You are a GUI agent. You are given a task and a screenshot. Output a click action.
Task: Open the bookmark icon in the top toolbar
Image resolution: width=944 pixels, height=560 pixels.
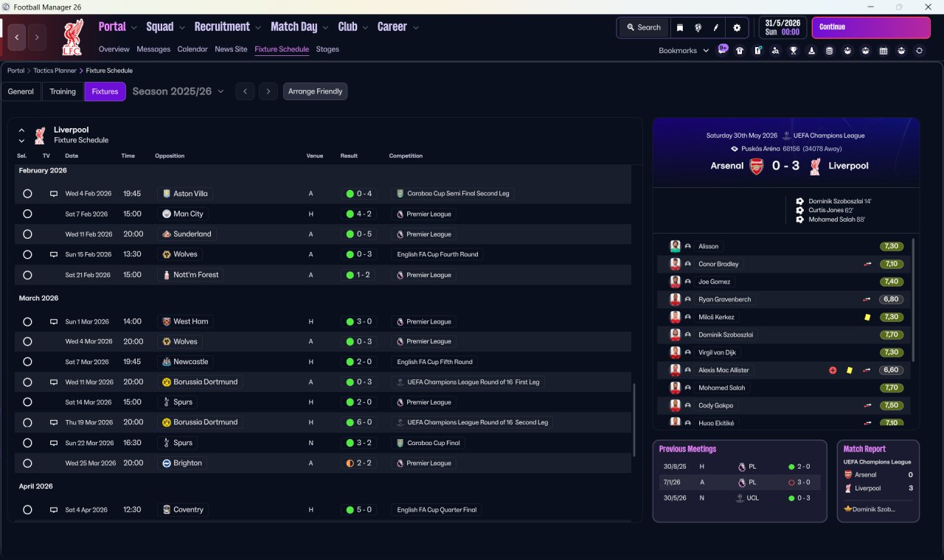point(680,28)
